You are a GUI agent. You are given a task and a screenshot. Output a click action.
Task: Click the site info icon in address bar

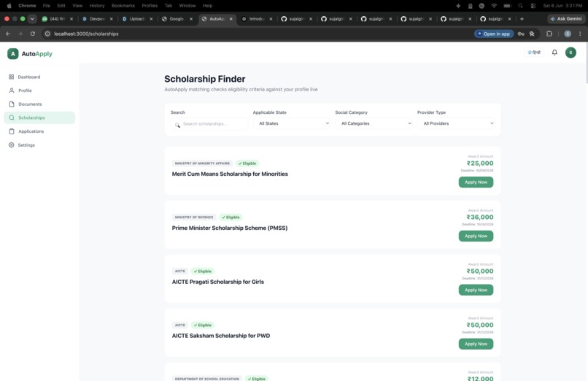pyautogui.click(x=47, y=34)
